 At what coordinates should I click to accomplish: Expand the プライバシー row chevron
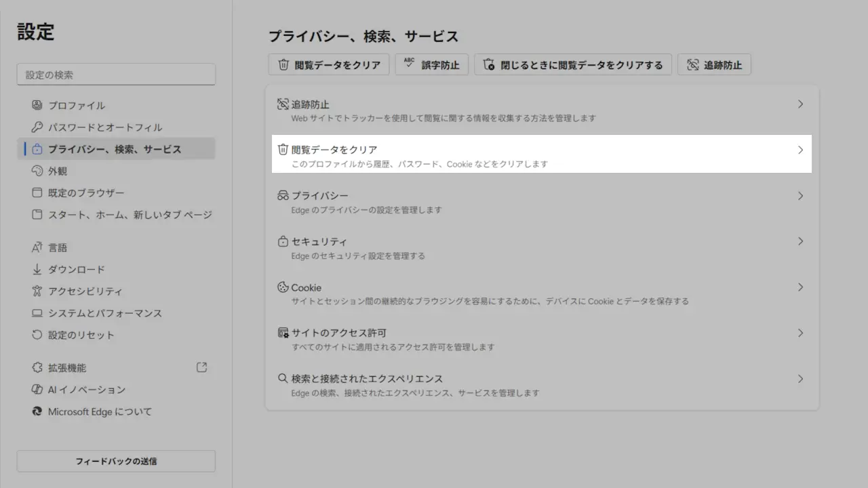click(x=800, y=196)
